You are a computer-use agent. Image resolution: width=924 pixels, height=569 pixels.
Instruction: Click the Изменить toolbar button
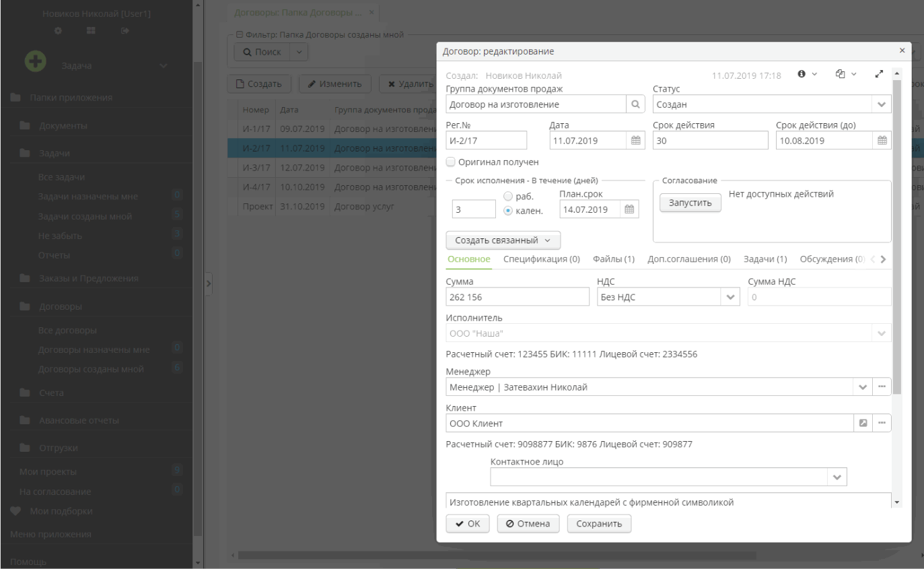tap(334, 84)
